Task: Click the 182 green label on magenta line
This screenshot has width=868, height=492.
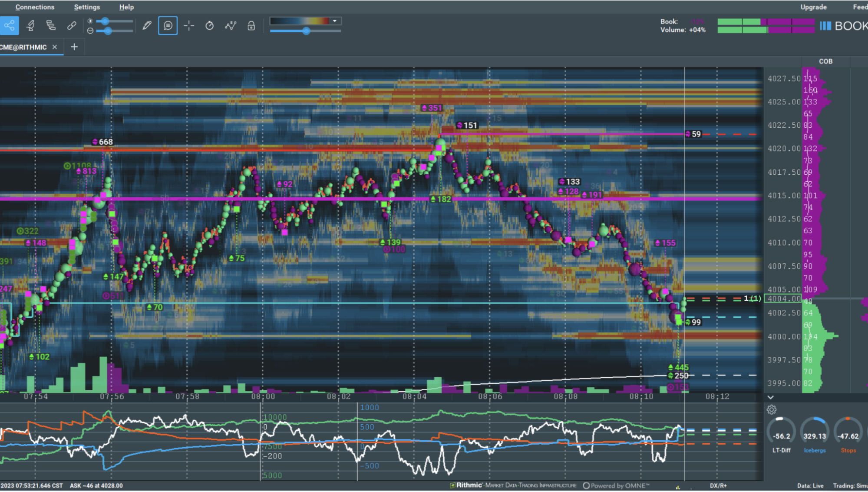Action: (441, 199)
